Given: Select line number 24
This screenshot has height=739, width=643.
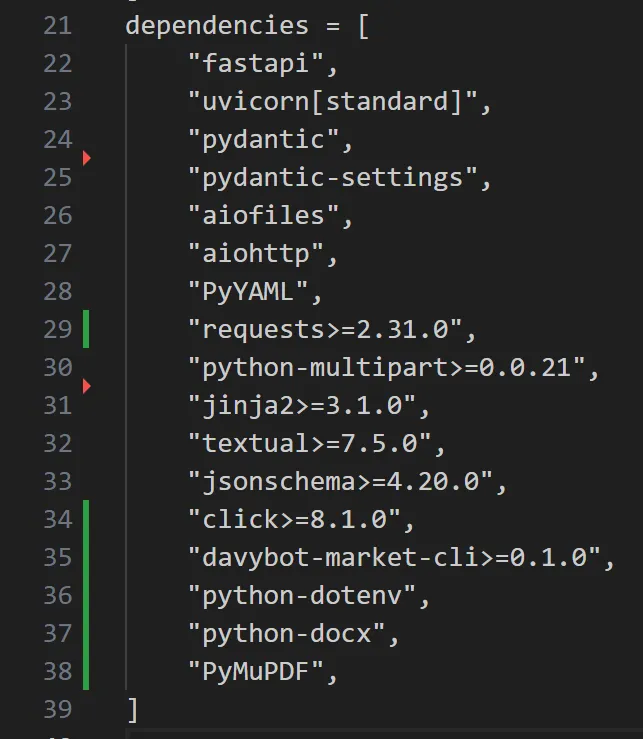Looking at the screenshot, I should click(x=58, y=140).
